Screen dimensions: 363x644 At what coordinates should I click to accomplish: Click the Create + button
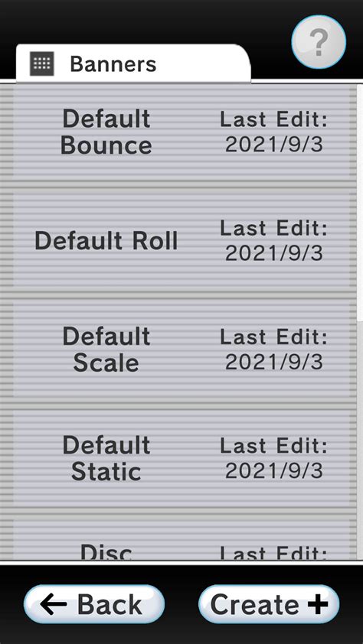(269, 604)
